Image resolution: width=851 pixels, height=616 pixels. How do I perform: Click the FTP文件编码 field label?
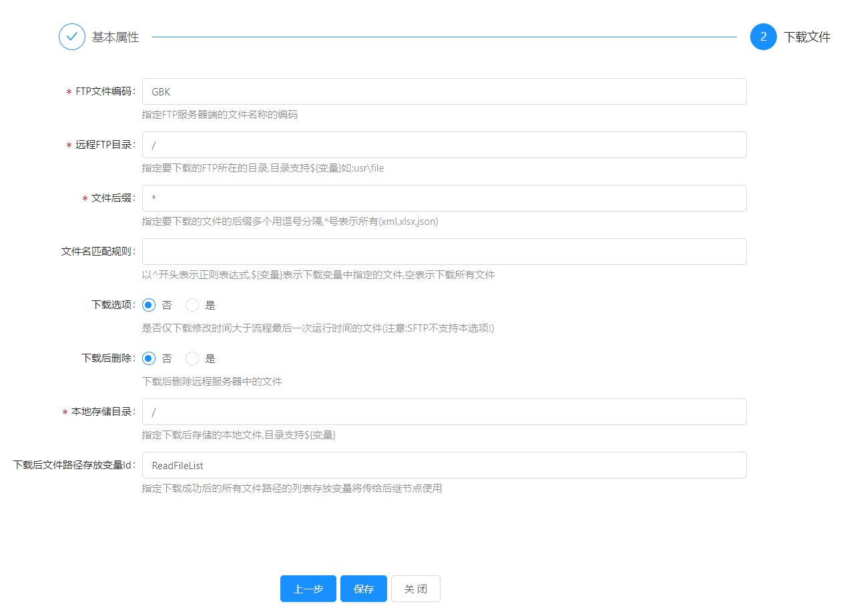[x=105, y=91]
